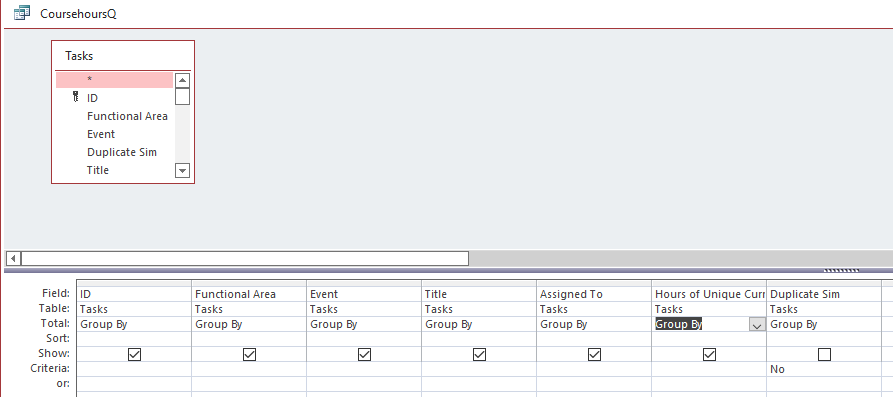
Task: Click the Hours of Unique Curr Field cell
Action: [709, 294]
